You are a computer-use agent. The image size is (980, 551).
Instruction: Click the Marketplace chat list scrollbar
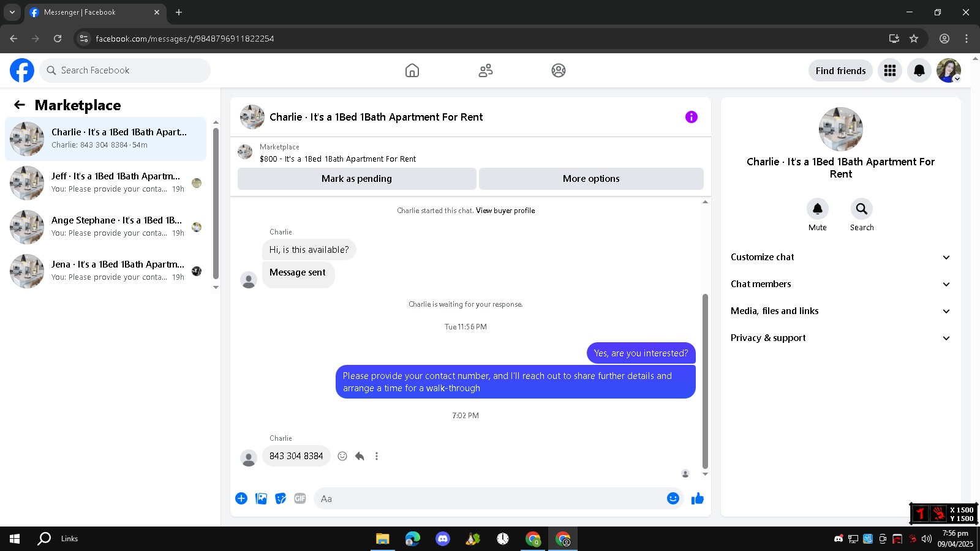(216, 203)
